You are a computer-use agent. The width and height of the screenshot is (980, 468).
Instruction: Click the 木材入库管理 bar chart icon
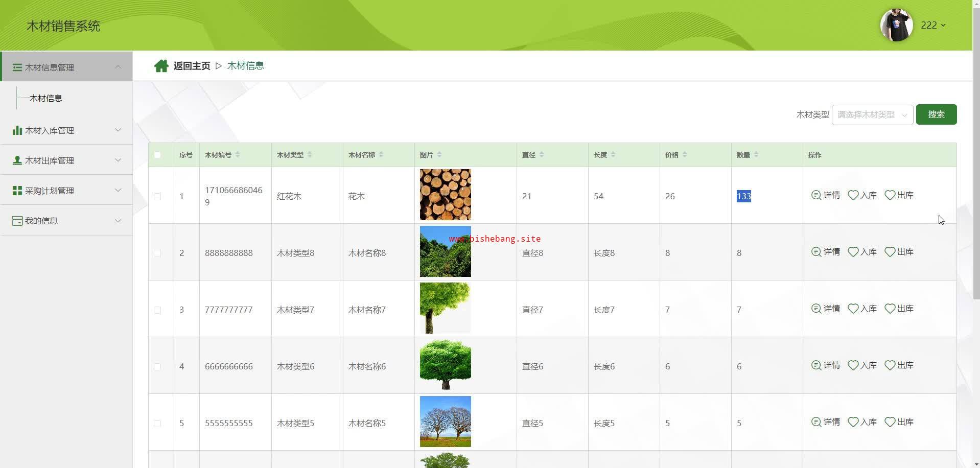[17, 130]
